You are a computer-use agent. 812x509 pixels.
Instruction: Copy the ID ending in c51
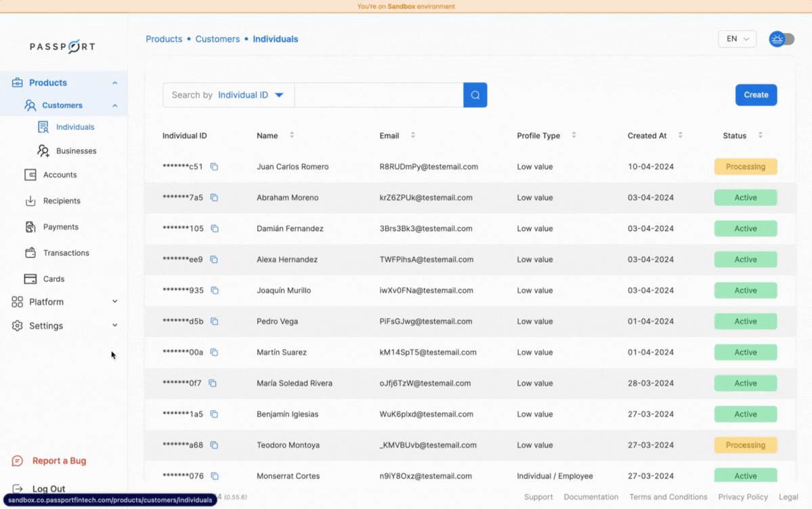click(214, 166)
